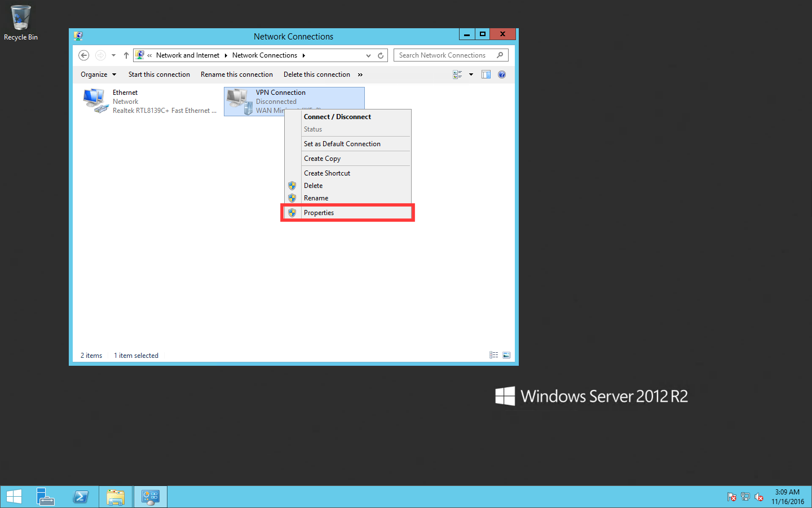Show more toolbar commands chevron
The image size is (812, 508).
coord(360,75)
